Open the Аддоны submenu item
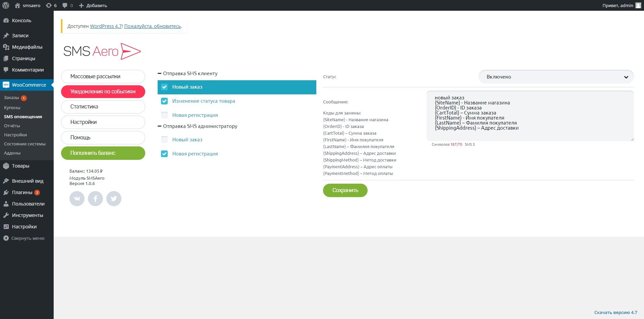Image resolution: width=644 pixels, height=319 pixels. [x=12, y=153]
